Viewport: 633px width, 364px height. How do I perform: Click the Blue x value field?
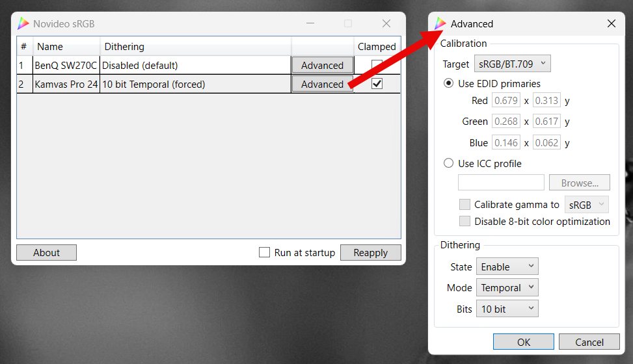(506, 142)
